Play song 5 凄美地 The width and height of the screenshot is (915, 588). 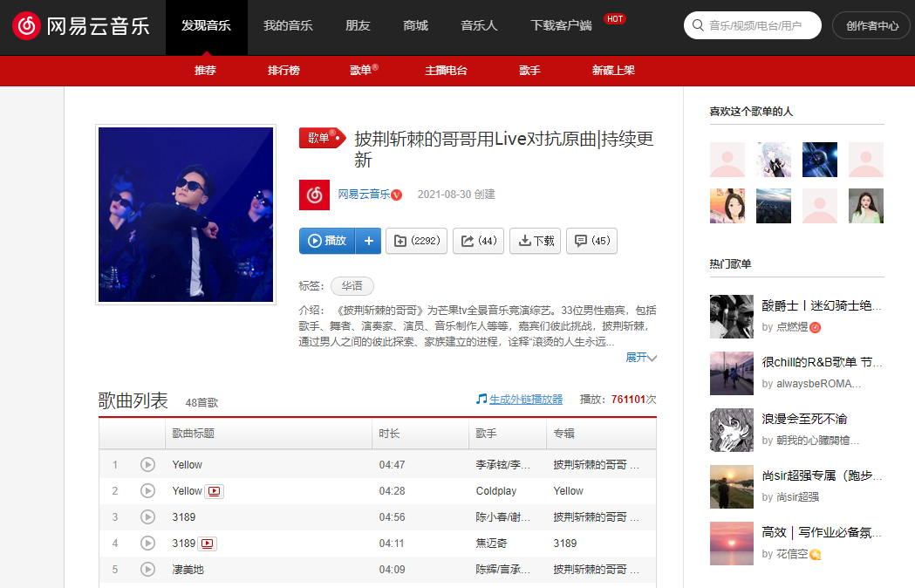[147, 570]
